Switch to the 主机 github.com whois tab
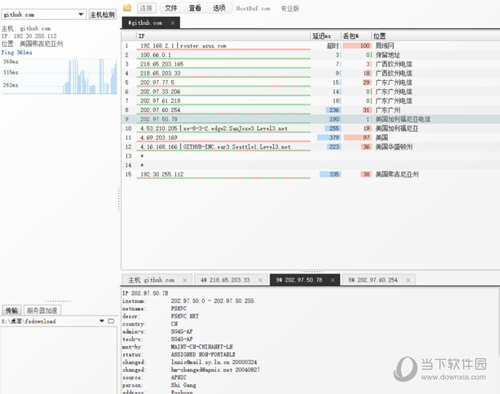This screenshot has height=394, width=500. click(x=157, y=280)
